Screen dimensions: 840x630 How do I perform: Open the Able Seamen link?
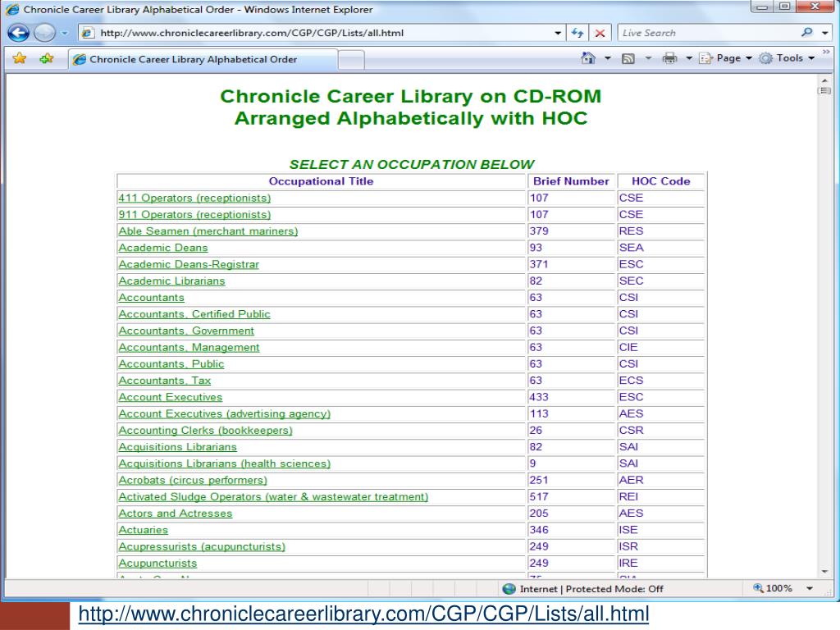point(208,231)
